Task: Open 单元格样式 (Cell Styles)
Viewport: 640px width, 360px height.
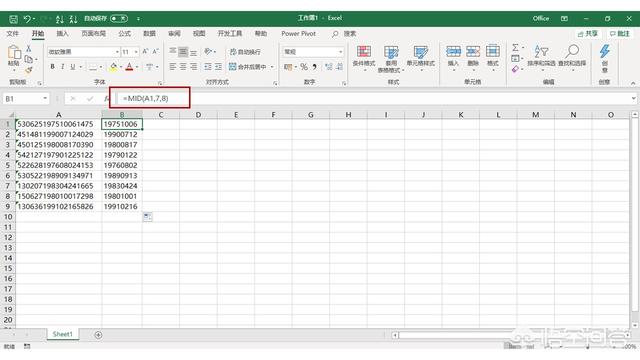Action: point(420,58)
